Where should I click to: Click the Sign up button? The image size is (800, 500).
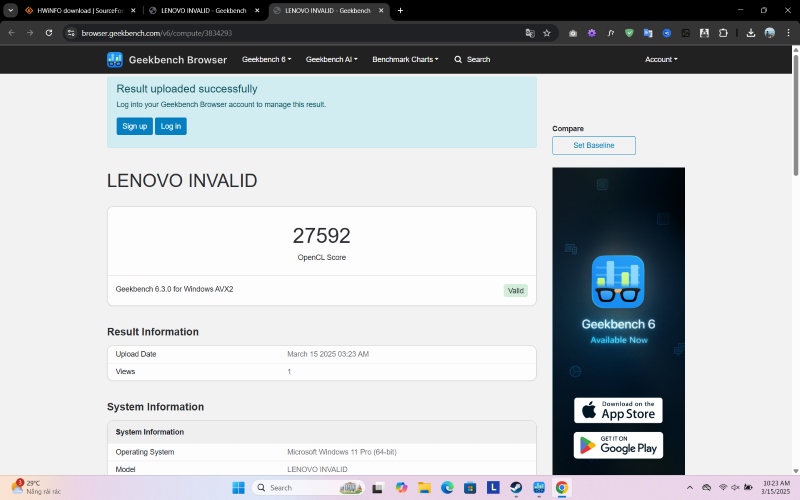click(x=135, y=126)
